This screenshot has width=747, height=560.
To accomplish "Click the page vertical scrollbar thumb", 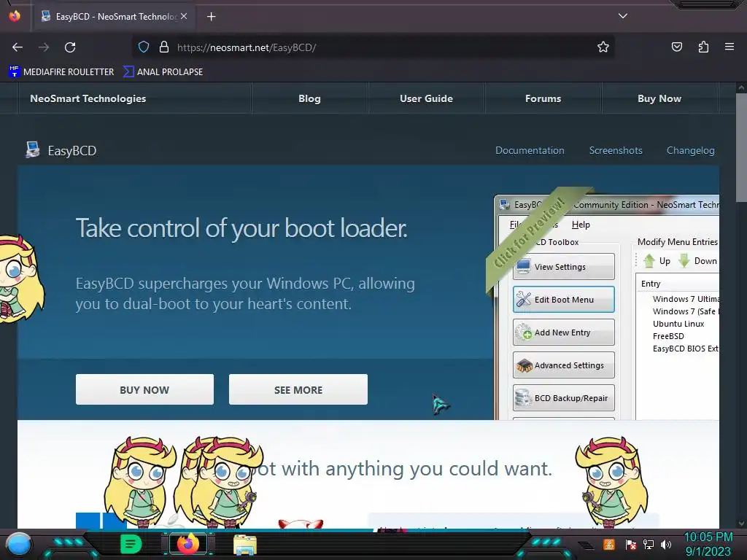I will (x=741, y=147).
